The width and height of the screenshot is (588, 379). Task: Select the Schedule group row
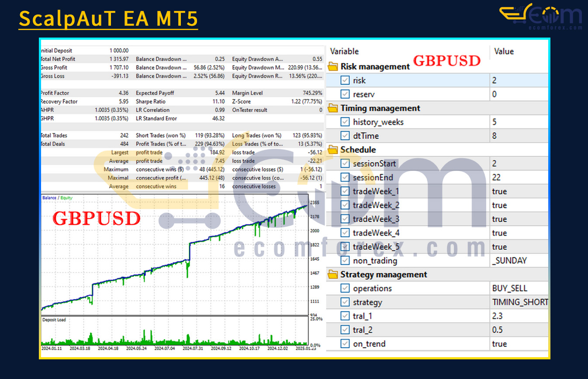[437, 150]
